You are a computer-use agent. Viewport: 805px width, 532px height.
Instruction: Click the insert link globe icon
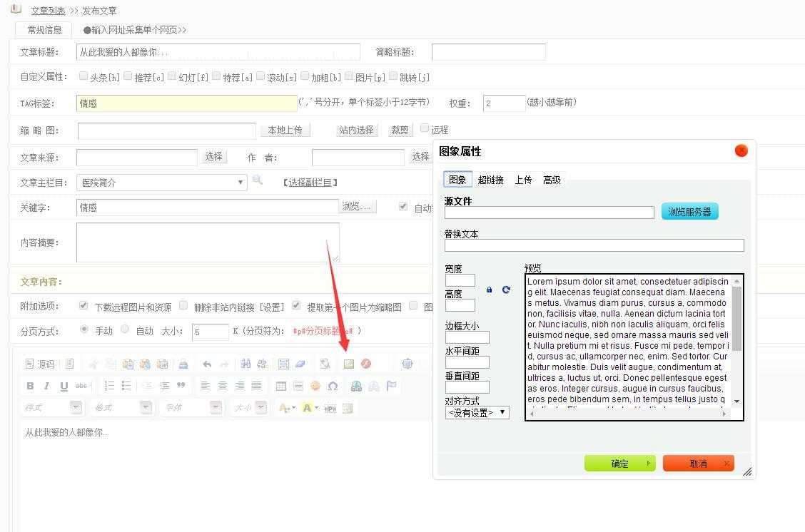click(x=356, y=386)
